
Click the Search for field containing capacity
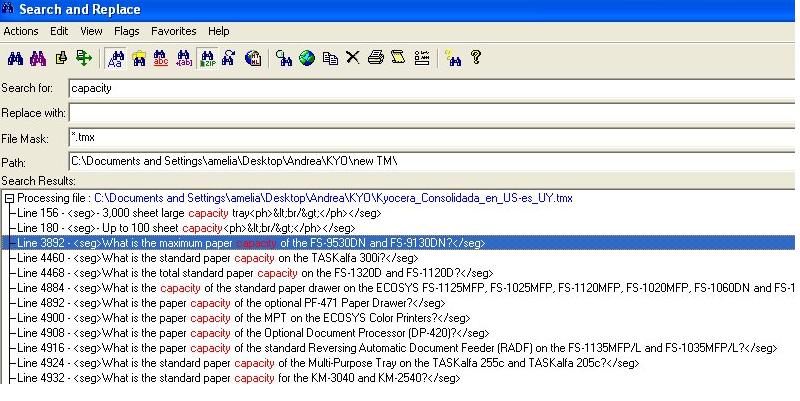432,88
